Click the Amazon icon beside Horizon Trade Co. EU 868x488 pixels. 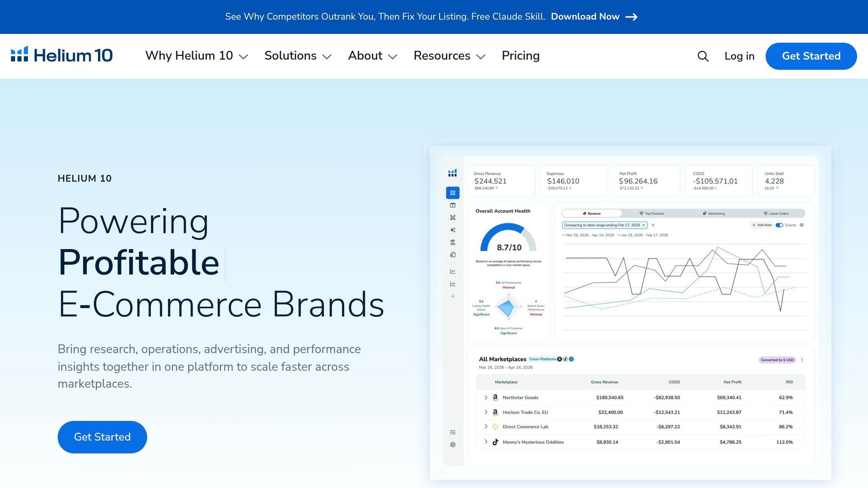point(495,412)
